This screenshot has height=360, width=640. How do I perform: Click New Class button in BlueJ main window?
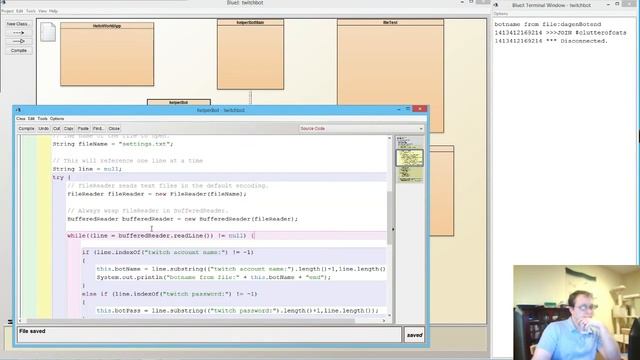18,24
